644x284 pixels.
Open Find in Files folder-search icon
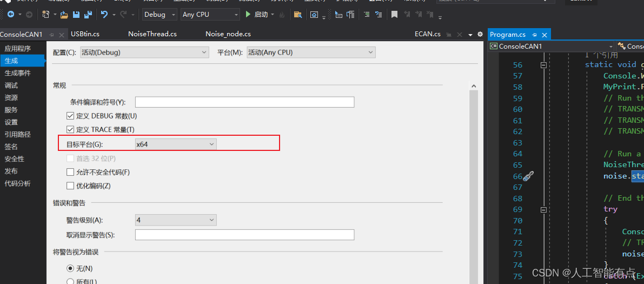[298, 15]
